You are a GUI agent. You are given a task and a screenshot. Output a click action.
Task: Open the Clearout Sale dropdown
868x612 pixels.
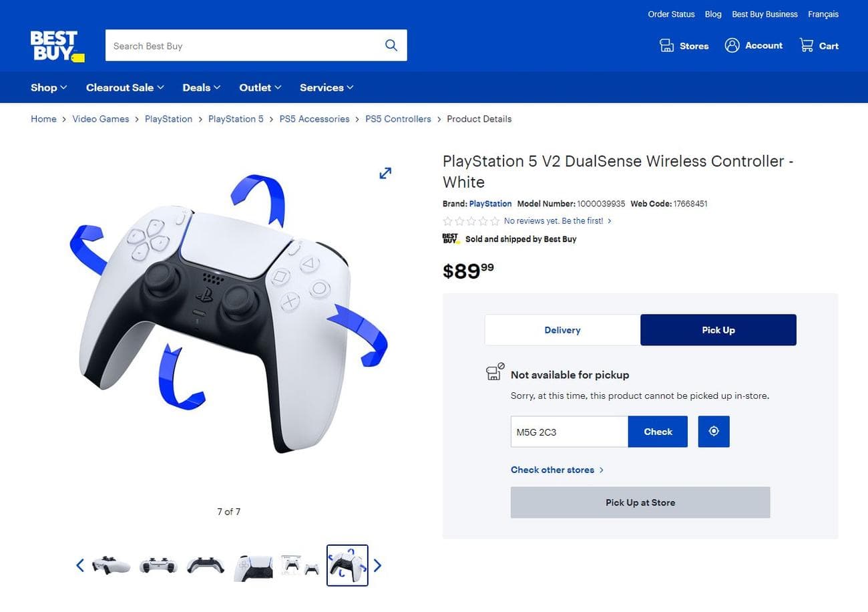(x=125, y=88)
